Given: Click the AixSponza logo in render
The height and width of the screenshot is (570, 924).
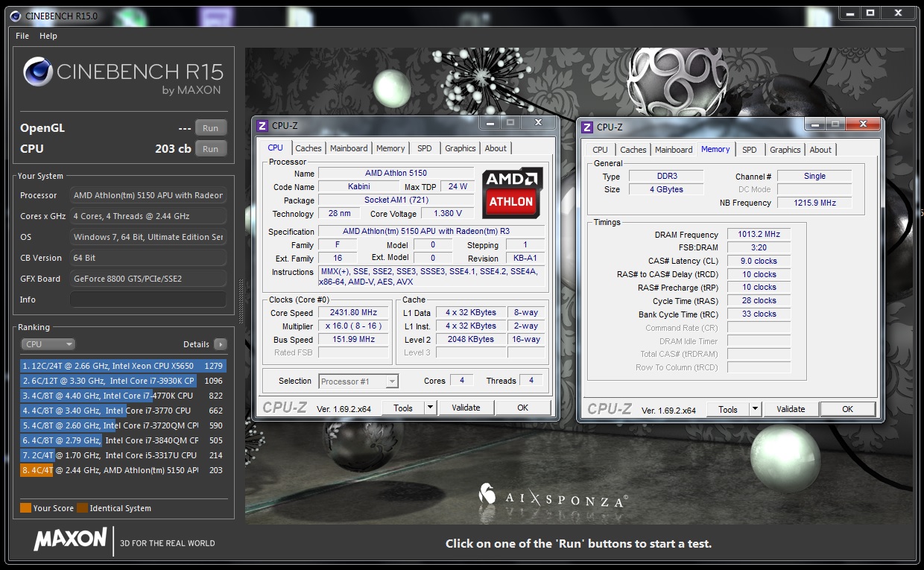Looking at the screenshot, I should (x=552, y=496).
